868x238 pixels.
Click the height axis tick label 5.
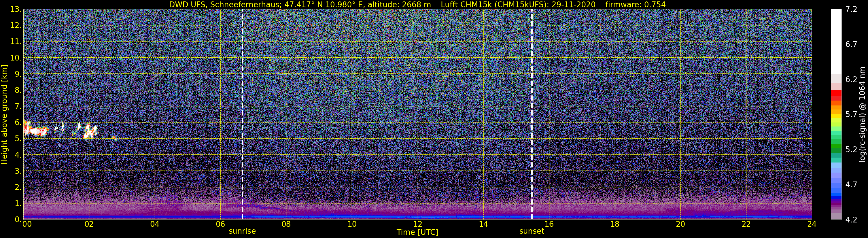[18, 139]
